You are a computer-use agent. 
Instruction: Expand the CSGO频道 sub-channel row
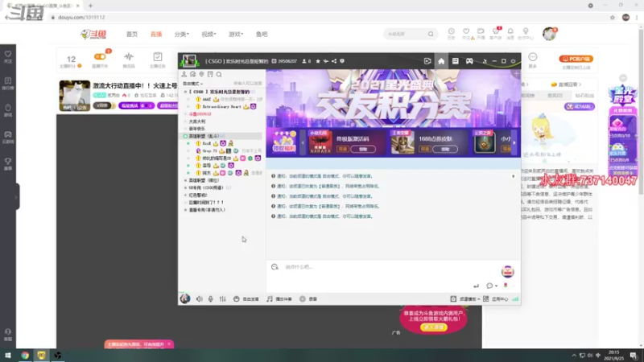[185, 188]
